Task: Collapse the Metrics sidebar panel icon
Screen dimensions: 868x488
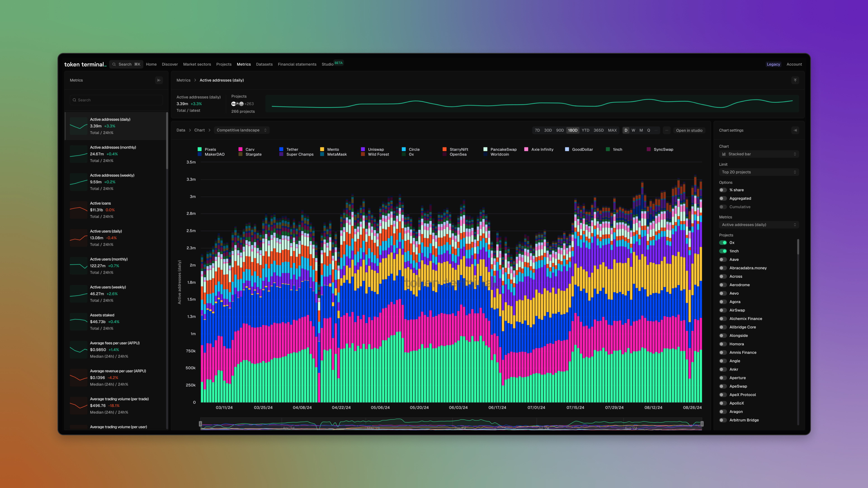Action: coord(159,80)
